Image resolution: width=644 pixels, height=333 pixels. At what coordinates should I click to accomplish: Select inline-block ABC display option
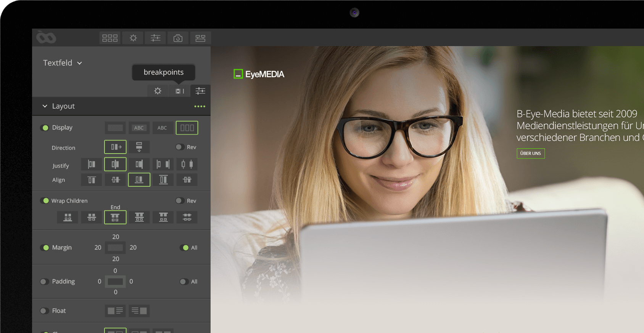click(x=139, y=128)
